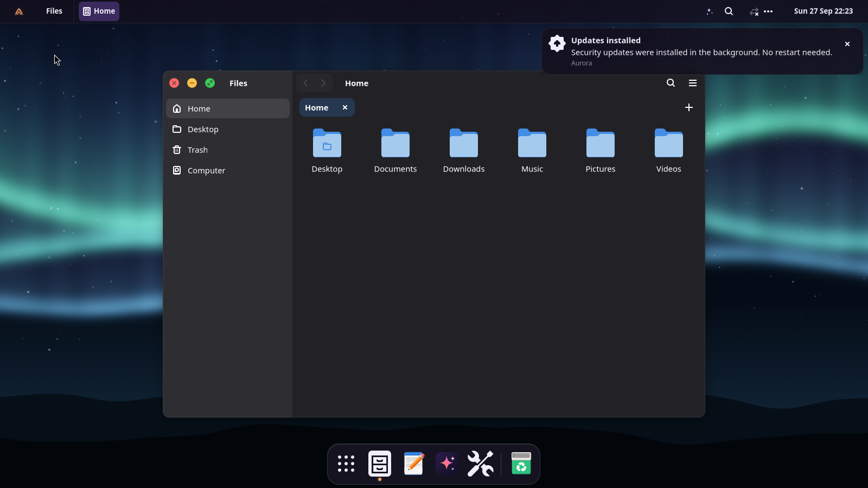Open Computer in the sidebar
The image size is (868, 488).
point(228,170)
